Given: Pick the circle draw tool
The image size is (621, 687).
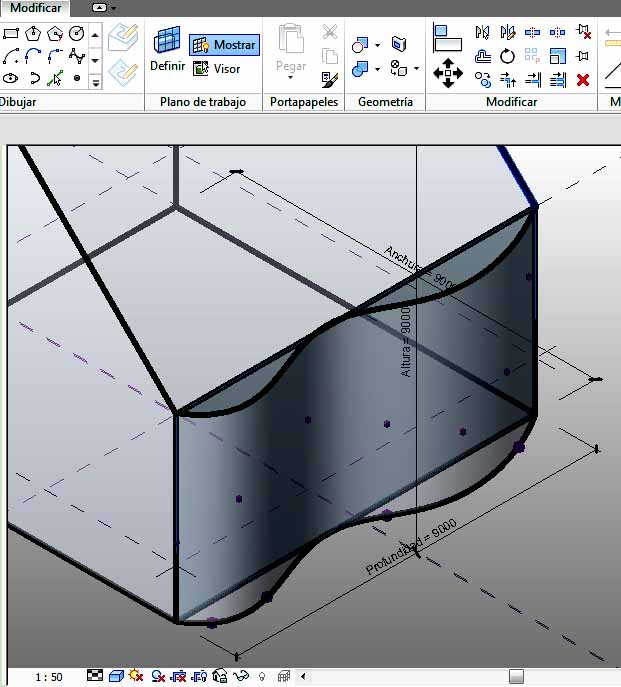Looking at the screenshot, I should [x=77, y=33].
